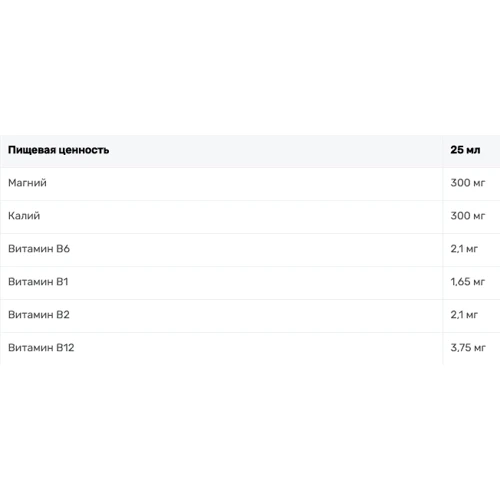Click the 3,75 мг value for Витамин B12
The image size is (500, 500).
tap(468, 348)
